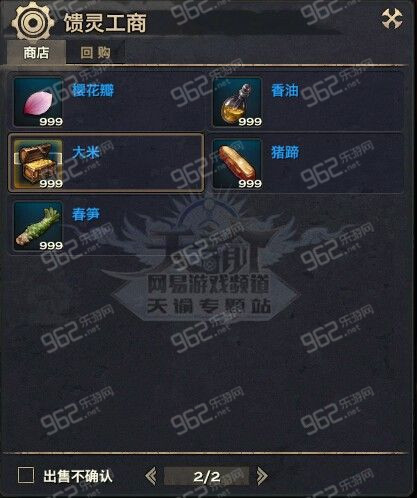Select the 大米 treasure chest icon
The height and width of the screenshot is (498, 417).
point(38,164)
